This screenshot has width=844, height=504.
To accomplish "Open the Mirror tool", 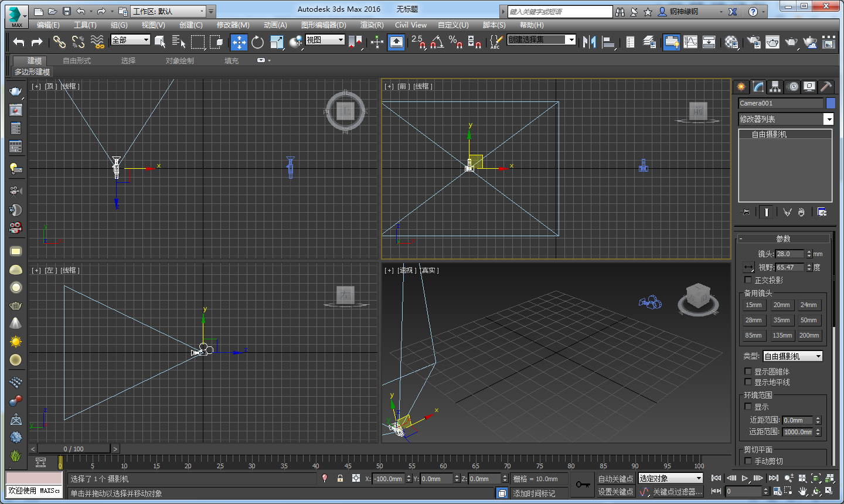I will (590, 42).
